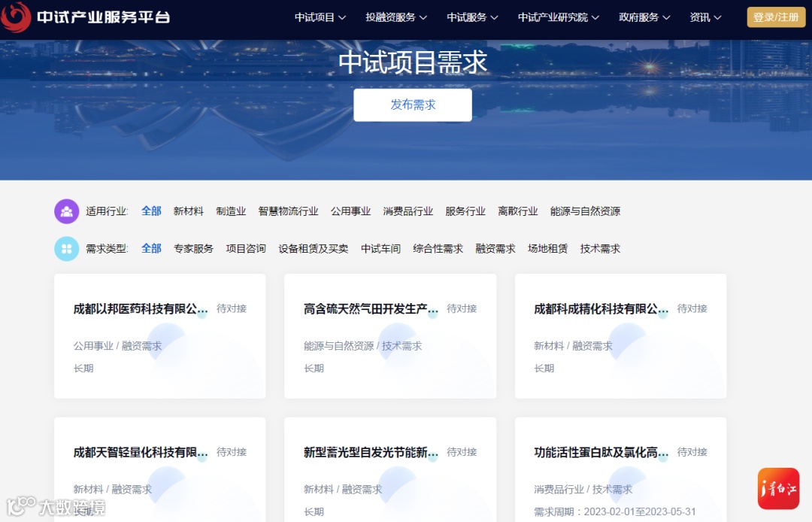Filter by 能源与自然资源 industry

585,211
